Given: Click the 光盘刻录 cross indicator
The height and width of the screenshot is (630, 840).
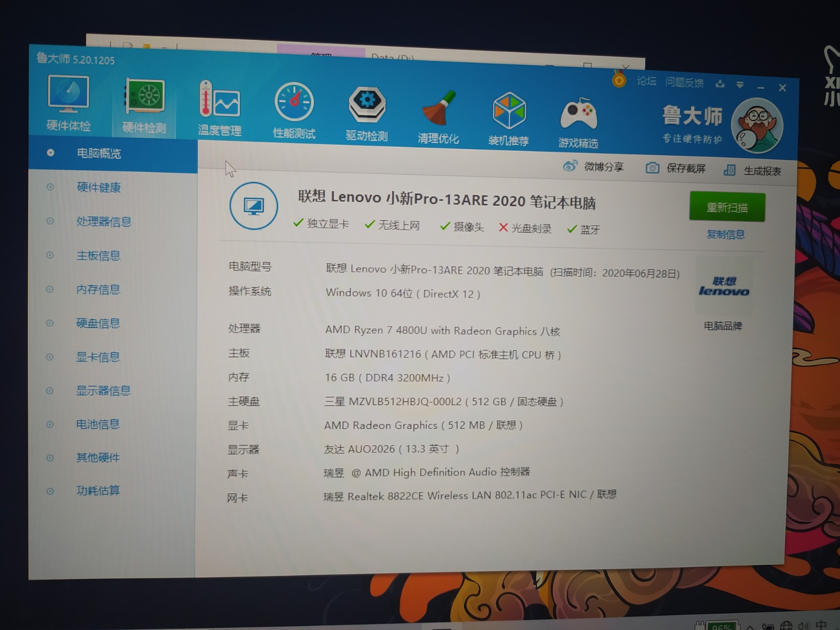Looking at the screenshot, I should pyautogui.click(x=525, y=228).
